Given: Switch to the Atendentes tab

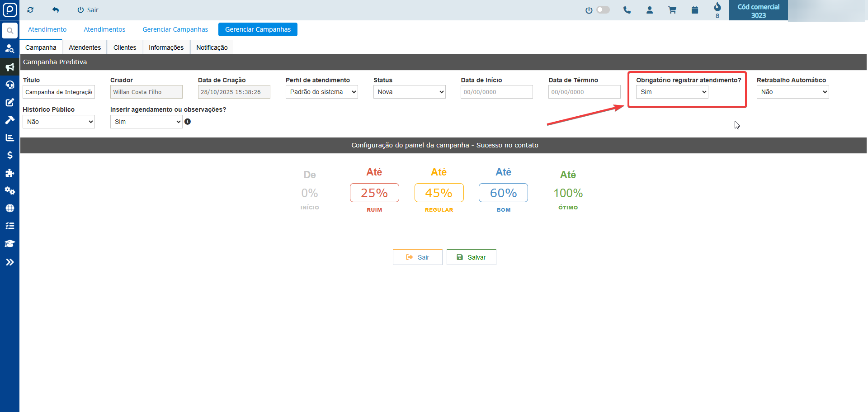Looking at the screenshot, I should click(x=85, y=47).
